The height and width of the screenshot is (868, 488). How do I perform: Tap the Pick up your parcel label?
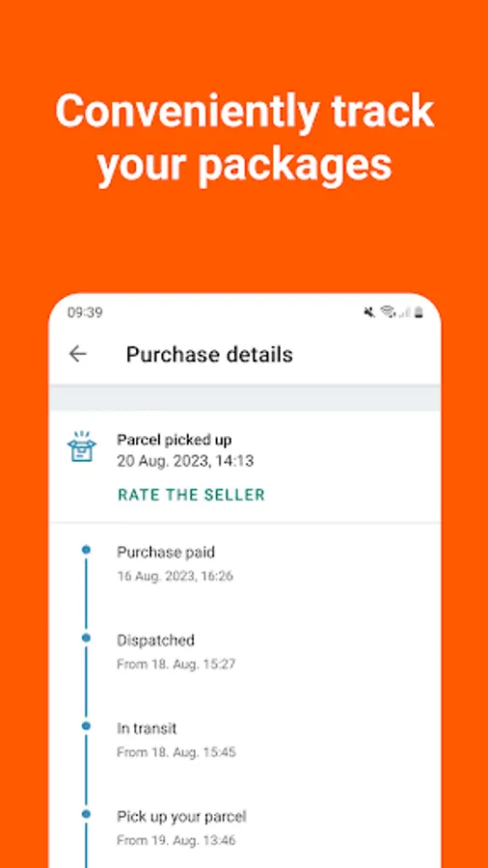point(181,817)
